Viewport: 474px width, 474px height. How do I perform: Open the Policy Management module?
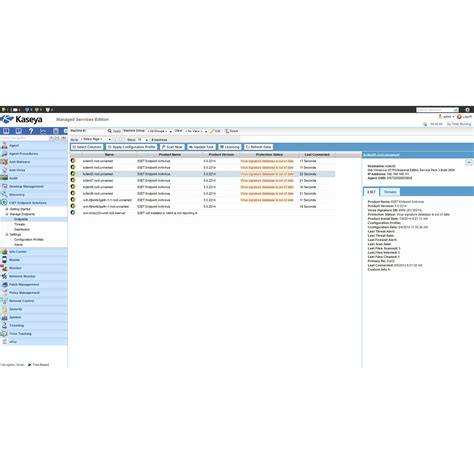click(34, 293)
